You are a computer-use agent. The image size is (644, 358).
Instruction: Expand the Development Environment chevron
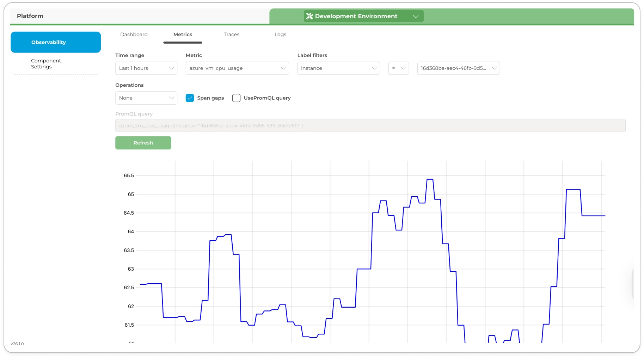[416, 16]
